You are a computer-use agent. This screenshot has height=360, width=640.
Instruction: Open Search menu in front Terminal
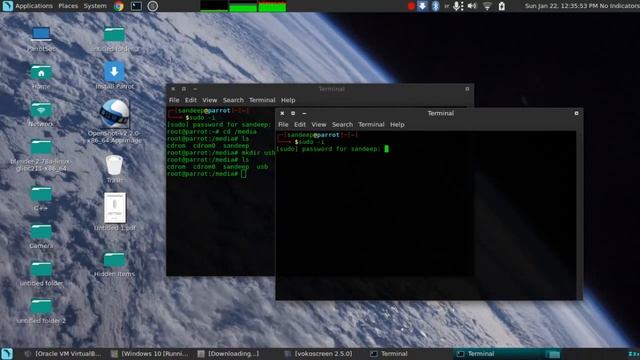tap(342, 124)
